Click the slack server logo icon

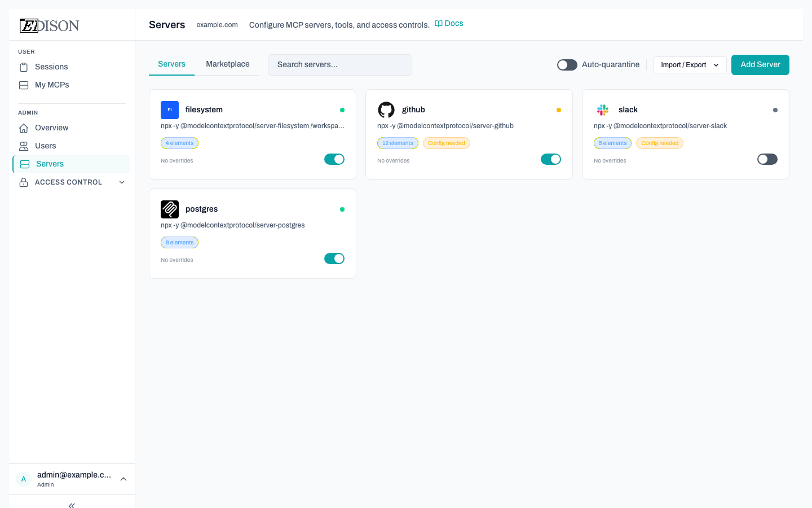(x=603, y=110)
